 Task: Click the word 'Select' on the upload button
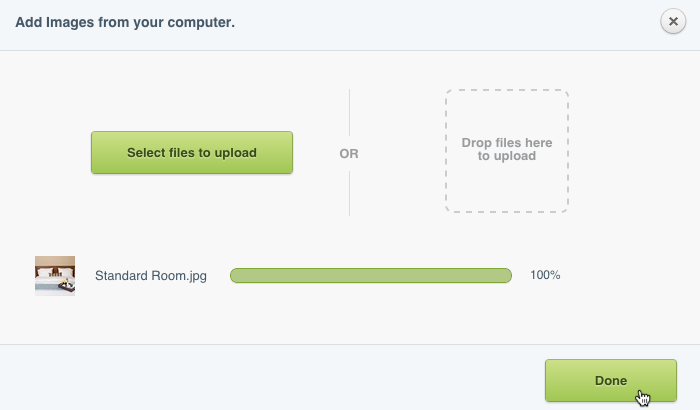click(147, 153)
